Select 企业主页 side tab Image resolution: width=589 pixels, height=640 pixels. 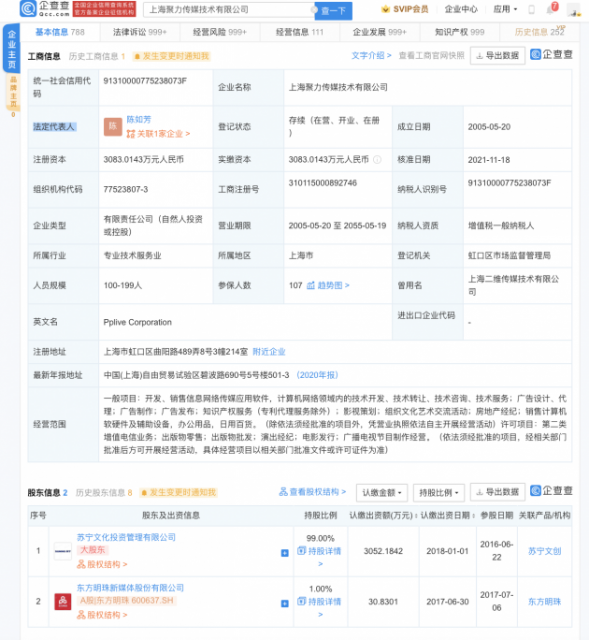point(11,49)
